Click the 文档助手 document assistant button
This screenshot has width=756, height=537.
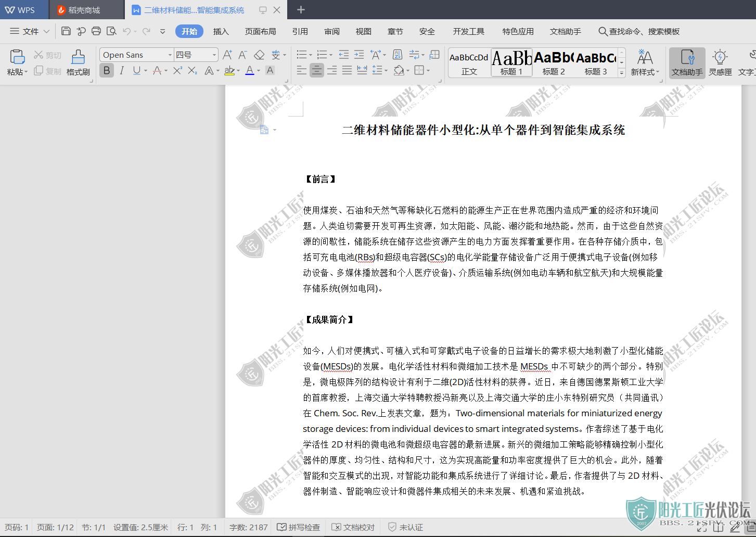687,62
